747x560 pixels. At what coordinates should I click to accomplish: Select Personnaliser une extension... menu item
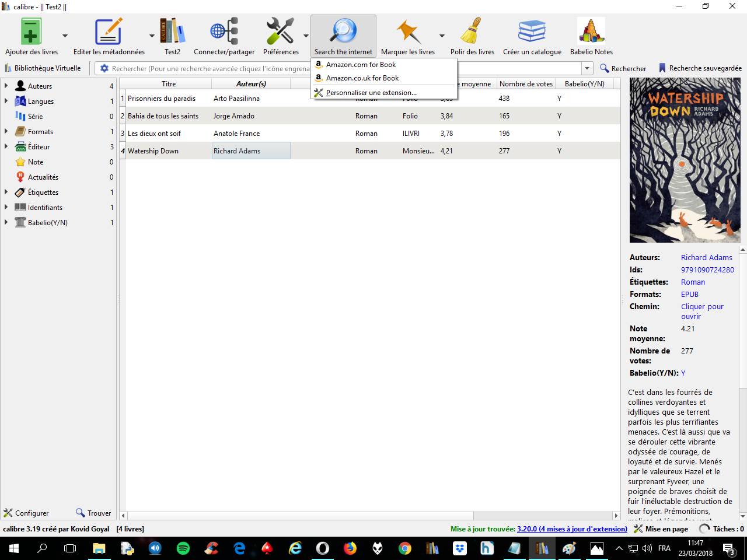(x=384, y=93)
